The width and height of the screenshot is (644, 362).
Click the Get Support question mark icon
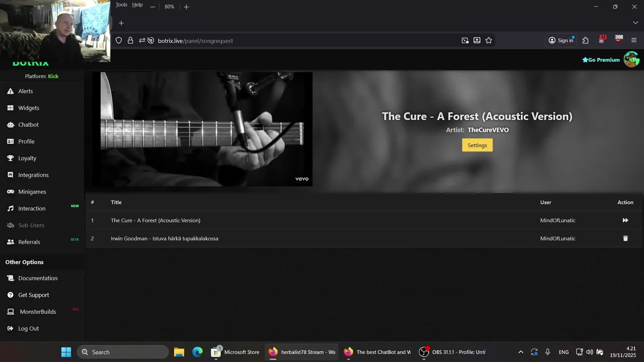10,295
